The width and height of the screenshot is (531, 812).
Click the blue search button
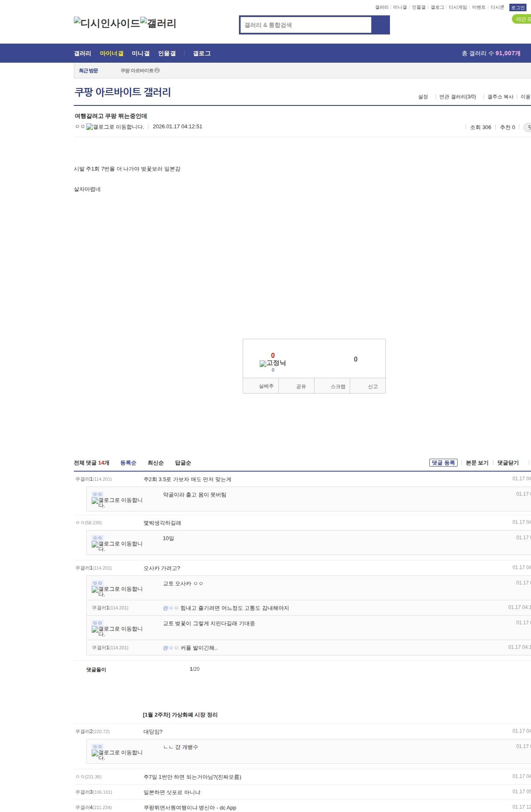tap(380, 25)
